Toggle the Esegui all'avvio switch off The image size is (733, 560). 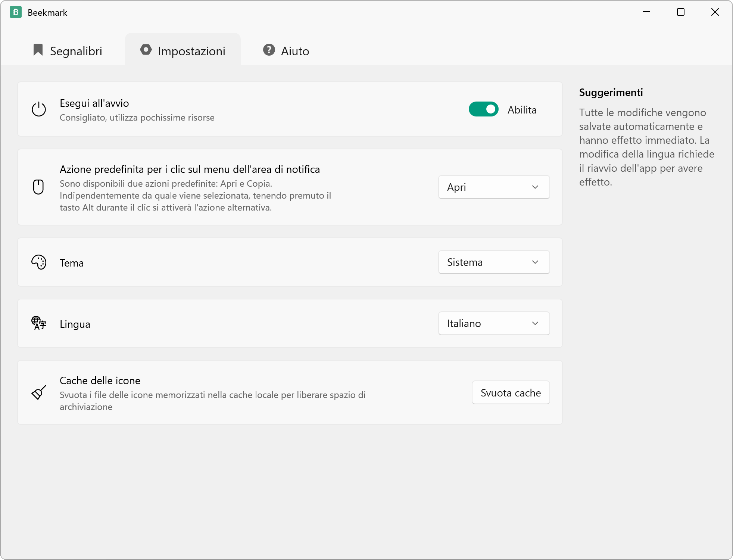pyautogui.click(x=484, y=109)
